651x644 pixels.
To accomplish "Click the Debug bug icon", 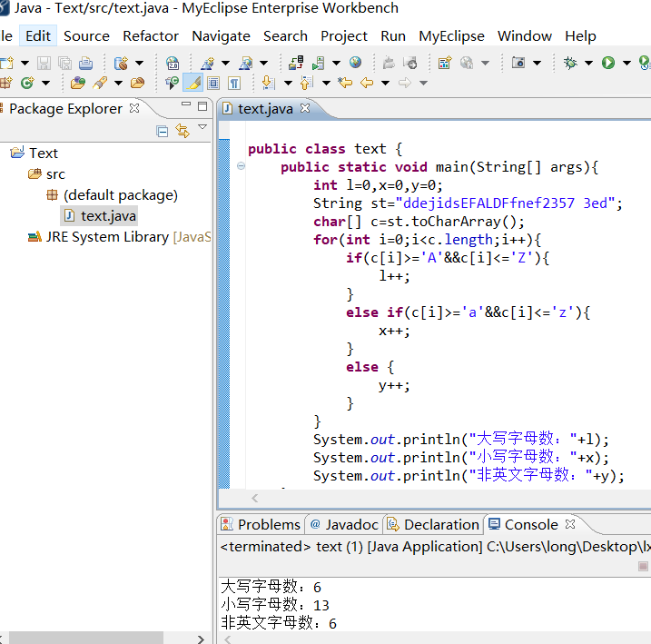I will pos(570,63).
